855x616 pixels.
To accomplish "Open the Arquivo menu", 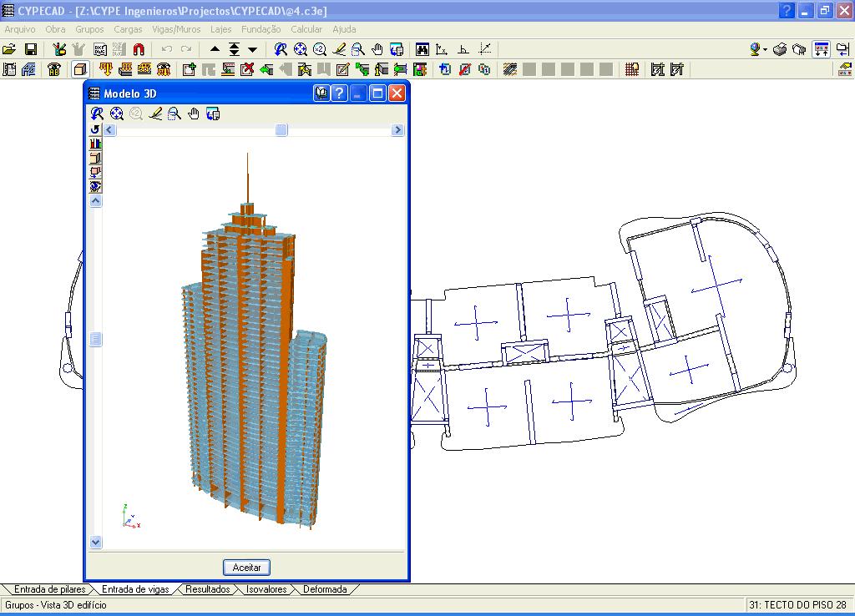I will click(20, 29).
